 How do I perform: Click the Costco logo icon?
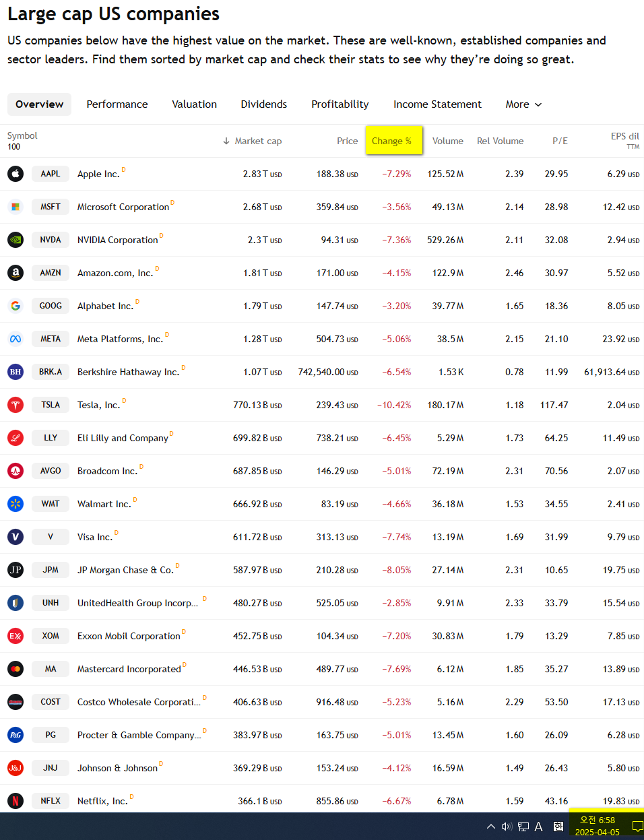click(15, 702)
